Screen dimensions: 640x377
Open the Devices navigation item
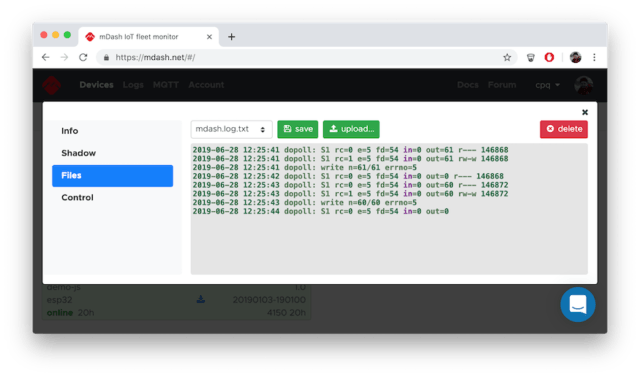coord(96,85)
